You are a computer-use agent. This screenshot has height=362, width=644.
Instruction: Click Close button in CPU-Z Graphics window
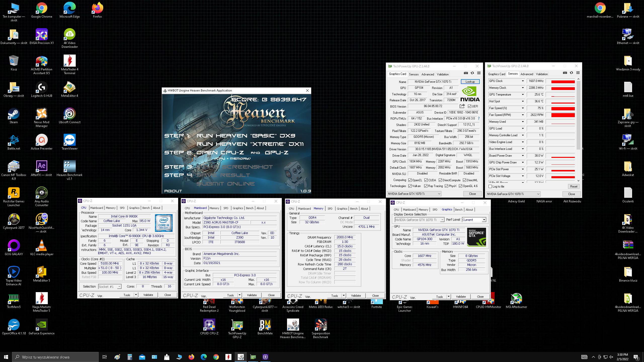point(480,297)
